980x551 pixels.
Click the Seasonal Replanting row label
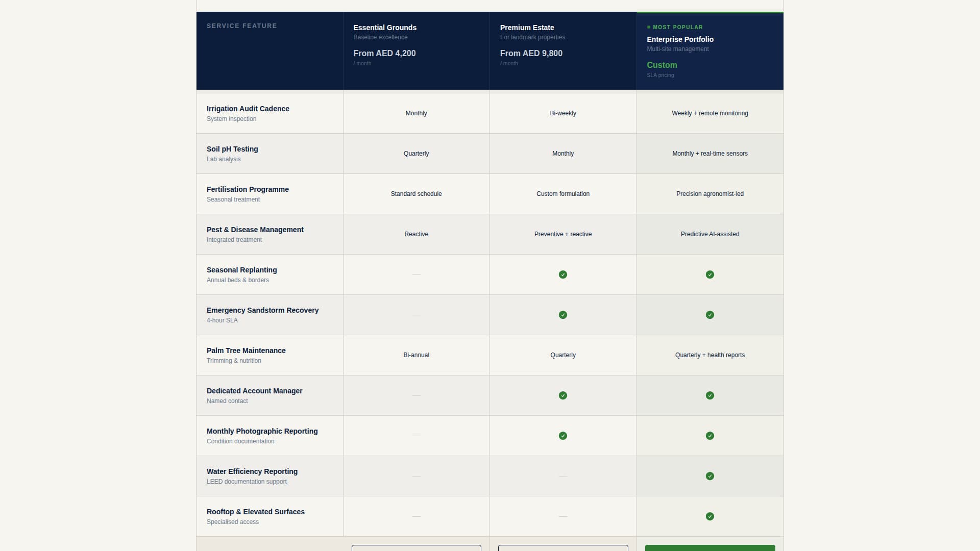pos(242,270)
